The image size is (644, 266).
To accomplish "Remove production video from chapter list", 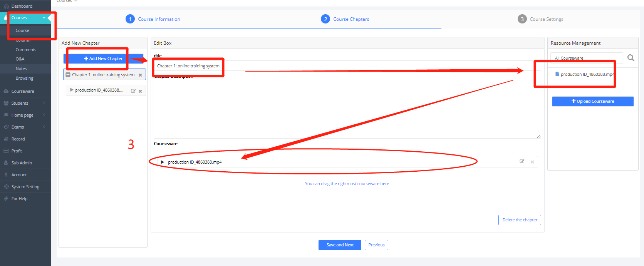I will [x=140, y=91].
